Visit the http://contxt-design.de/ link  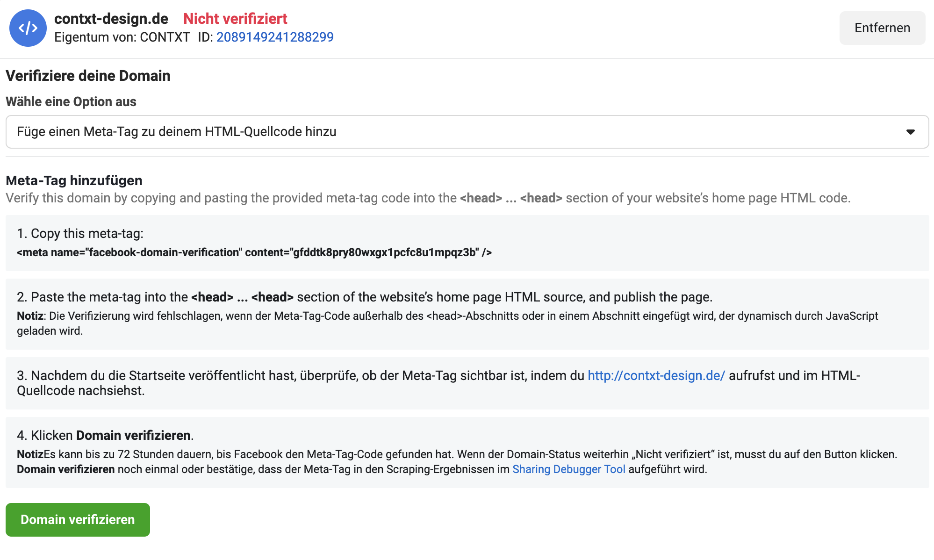point(656,375)
